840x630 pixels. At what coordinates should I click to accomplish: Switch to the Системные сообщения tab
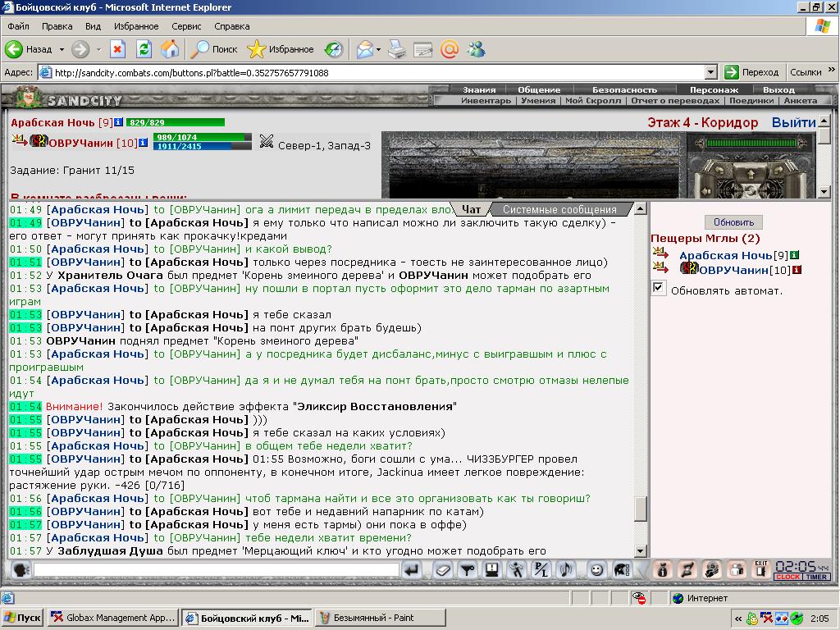559,209
